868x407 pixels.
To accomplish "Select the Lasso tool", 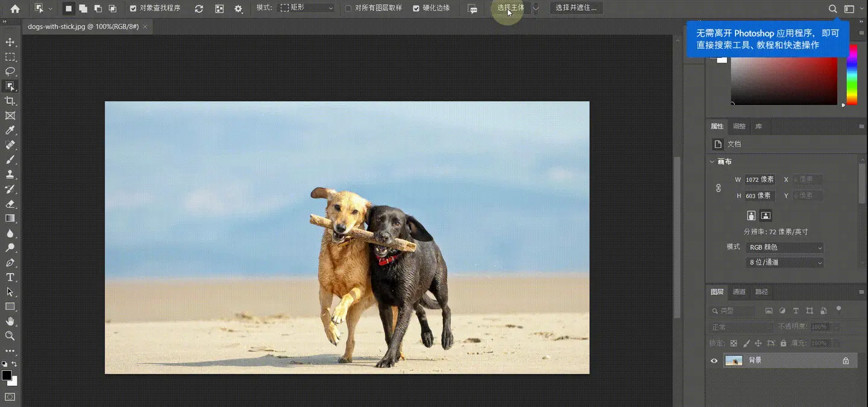I will point(10,72).
